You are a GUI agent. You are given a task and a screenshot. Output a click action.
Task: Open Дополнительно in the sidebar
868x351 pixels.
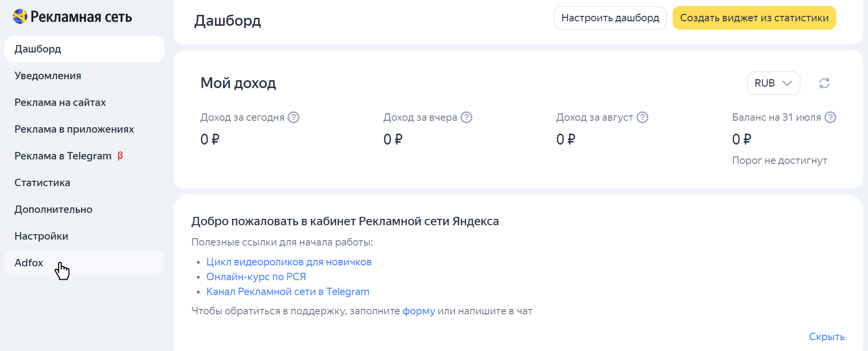point(84,209)
